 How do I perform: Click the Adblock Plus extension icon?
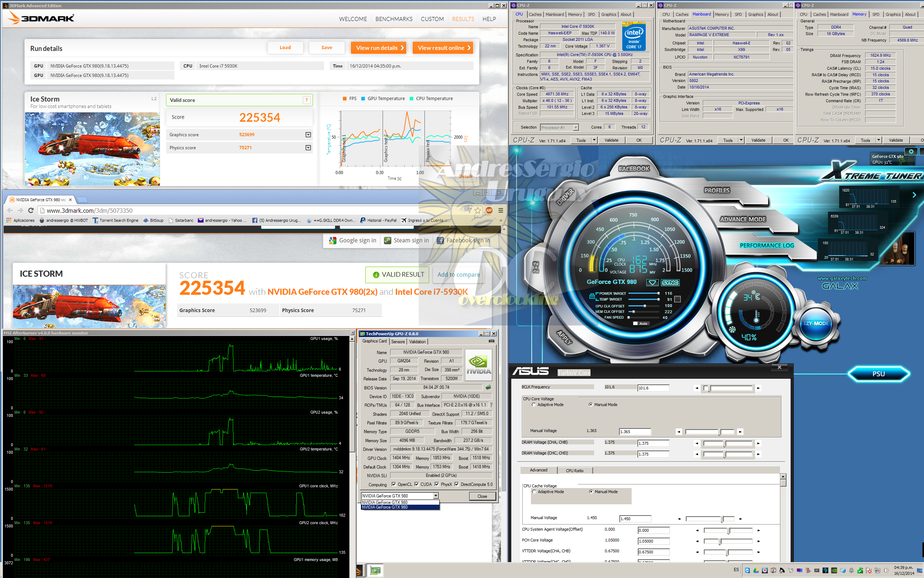pyautogui.click(x=489, y=210)
